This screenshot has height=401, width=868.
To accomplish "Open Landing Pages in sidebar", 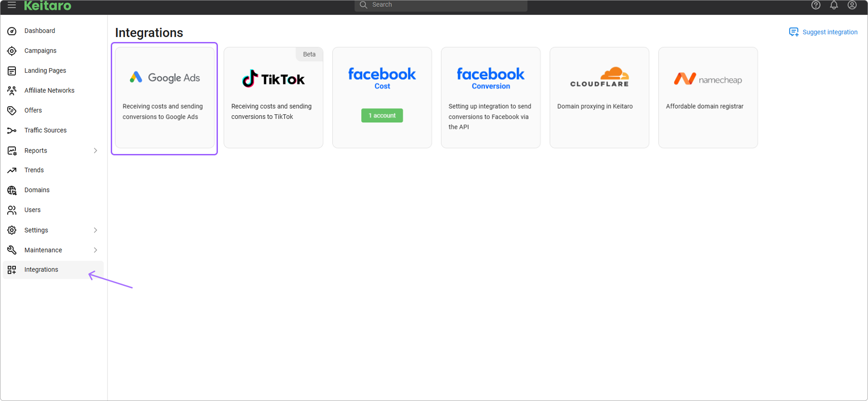I will click(x=45, y=70).
